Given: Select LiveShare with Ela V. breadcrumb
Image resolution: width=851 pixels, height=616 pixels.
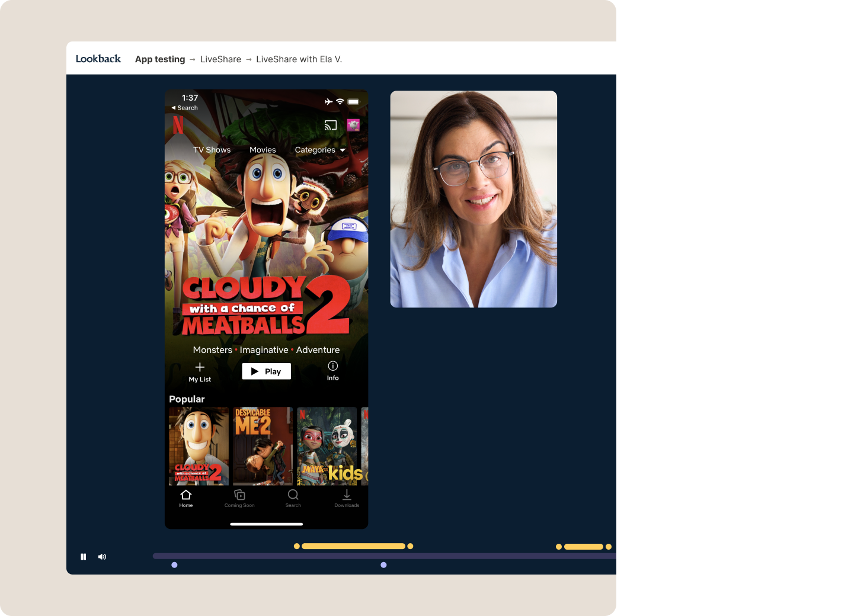Looking at the screenshot, I should tap(299, 59).
